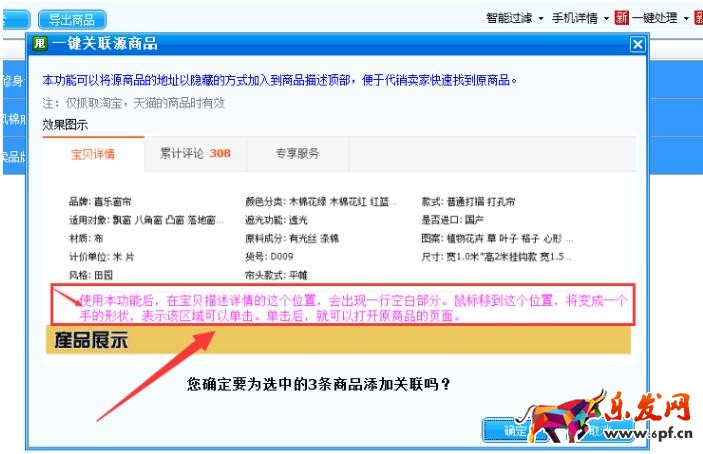The image size is (703, 454).
Task: Click the 导出商品 export button
Action: (x=72, y=20)
